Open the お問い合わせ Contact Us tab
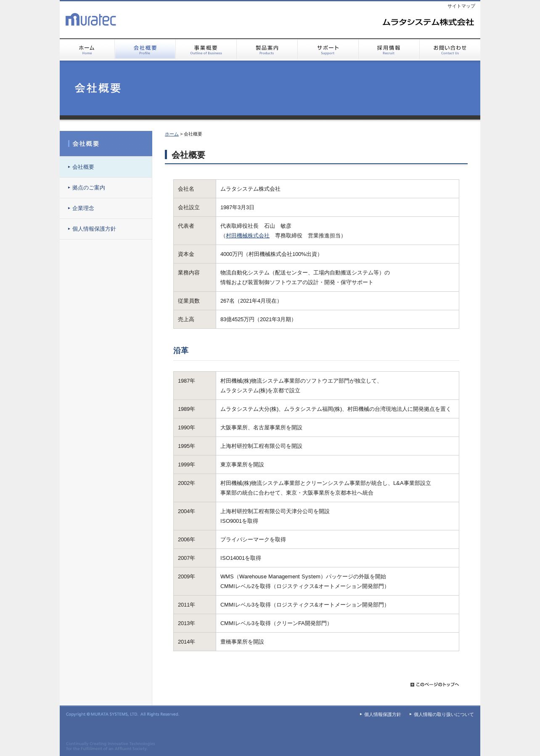The height and width of the screenshot is (756, 540). click(450, 49)
